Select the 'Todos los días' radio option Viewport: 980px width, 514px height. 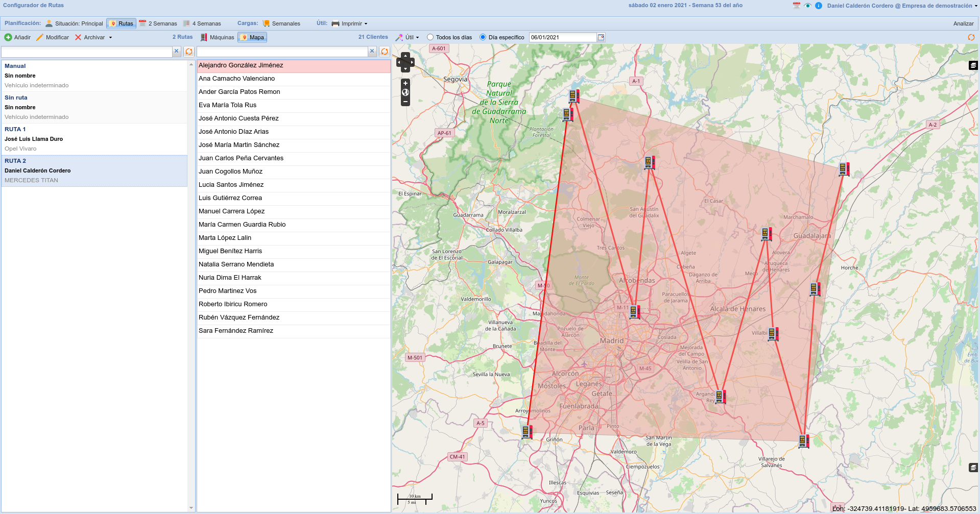(431, 37)
